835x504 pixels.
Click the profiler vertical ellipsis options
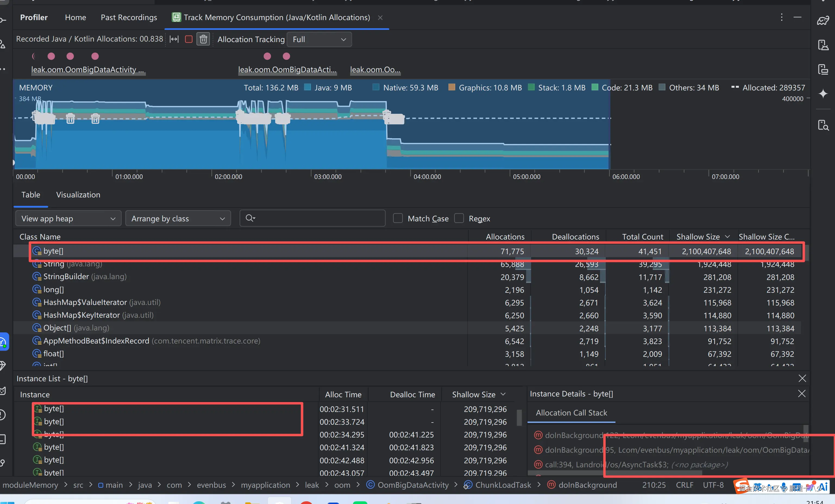781,17
